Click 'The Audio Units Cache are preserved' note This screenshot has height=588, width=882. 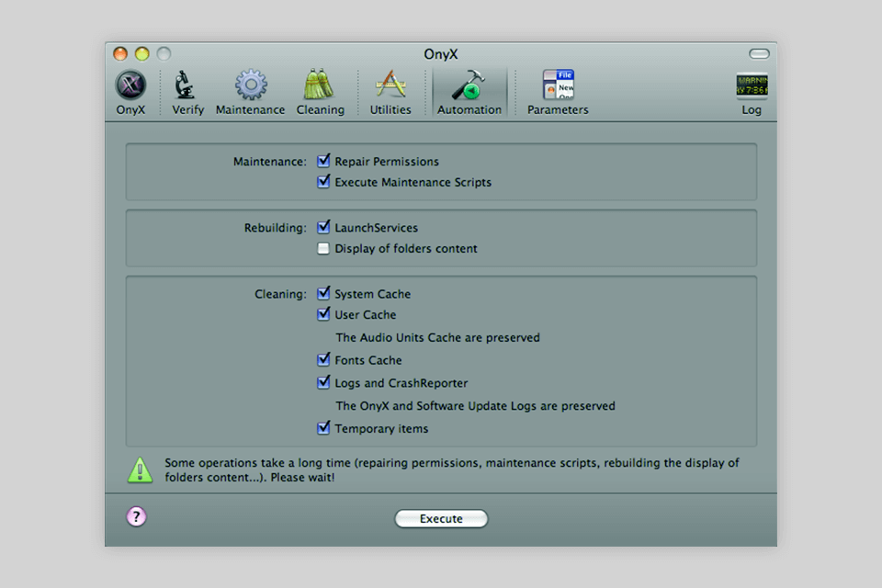(437, 337)
